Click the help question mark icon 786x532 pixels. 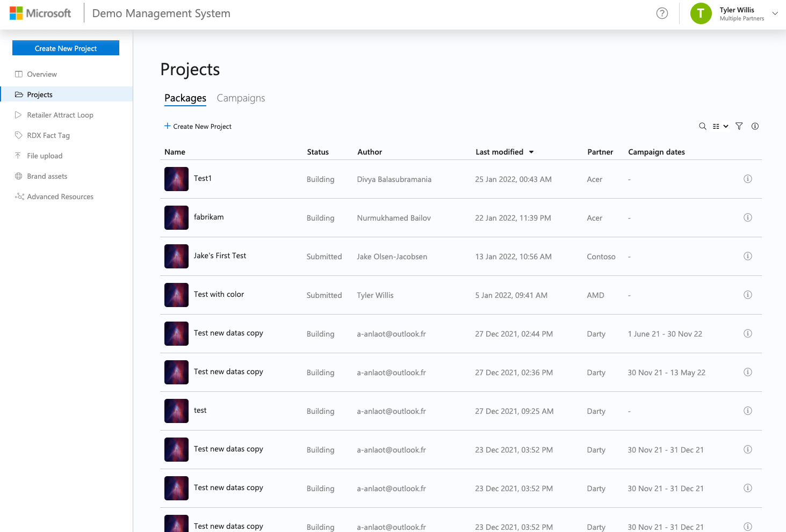point(662,13)
